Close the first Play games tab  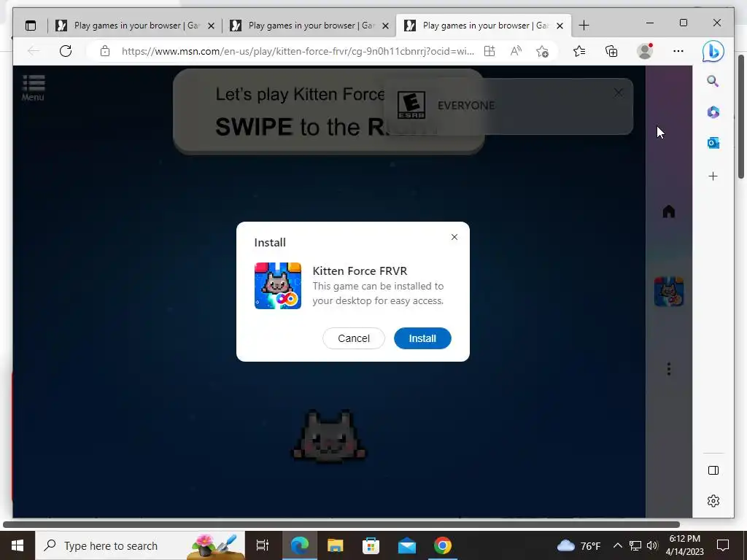point(211,26)
